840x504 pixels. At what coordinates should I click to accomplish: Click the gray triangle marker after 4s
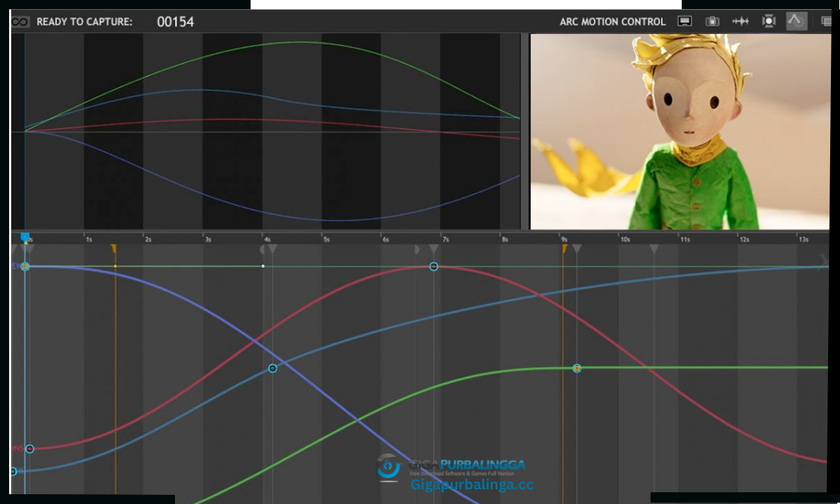tap(273, 248)
